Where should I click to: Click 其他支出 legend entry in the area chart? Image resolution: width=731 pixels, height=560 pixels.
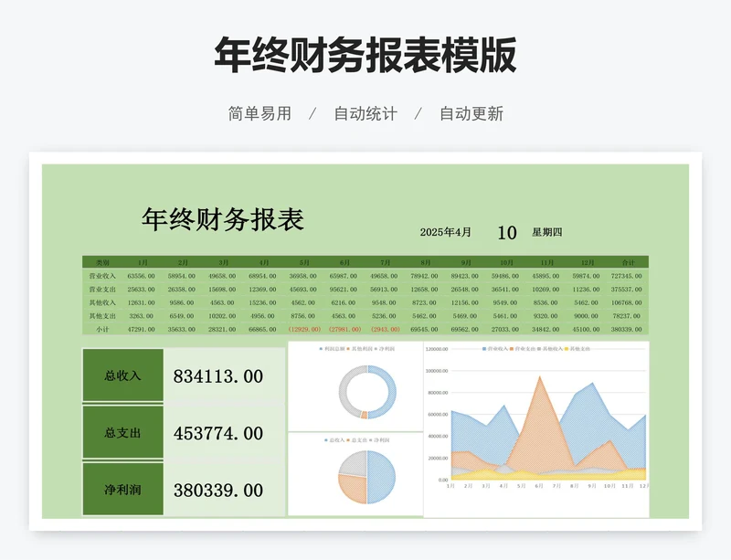coord(577,349)
